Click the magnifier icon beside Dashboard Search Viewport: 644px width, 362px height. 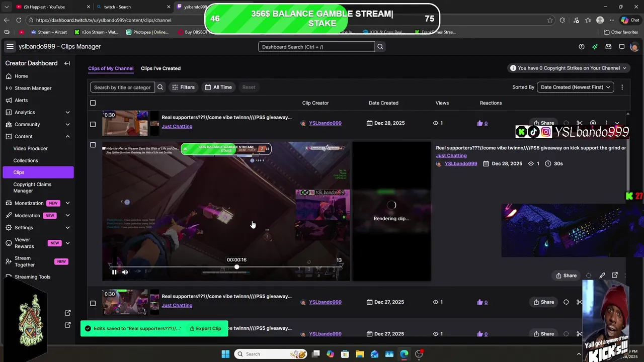pos(380,47)
